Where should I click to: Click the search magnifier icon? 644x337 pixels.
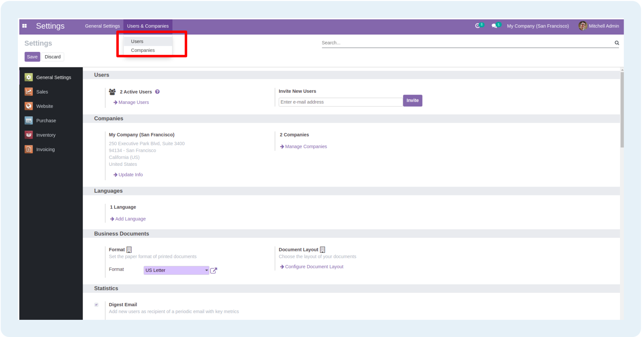pos(617,43)
